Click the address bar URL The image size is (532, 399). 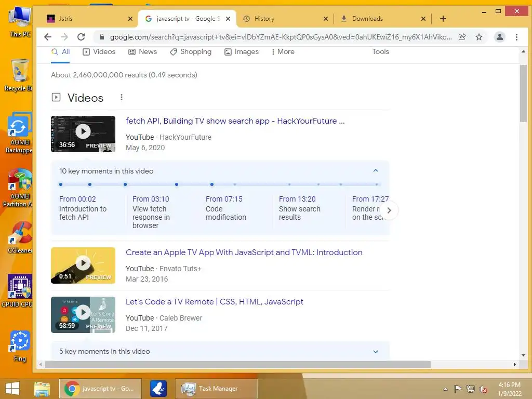point(281,37)
